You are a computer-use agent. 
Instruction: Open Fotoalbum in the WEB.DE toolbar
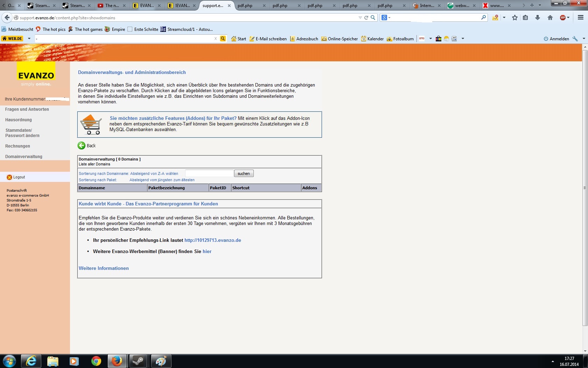click(400, 39)
